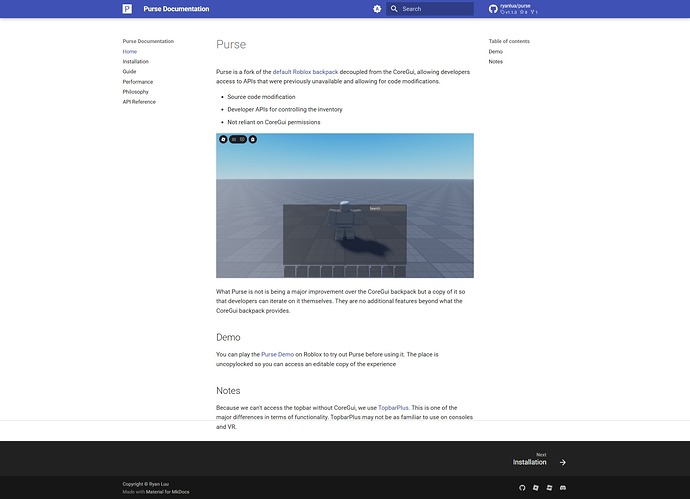Image resolution: width=690 pixels, height=499 pixels.
Task: Click the chat pill icon in the preview image
Action: point(238,139)
